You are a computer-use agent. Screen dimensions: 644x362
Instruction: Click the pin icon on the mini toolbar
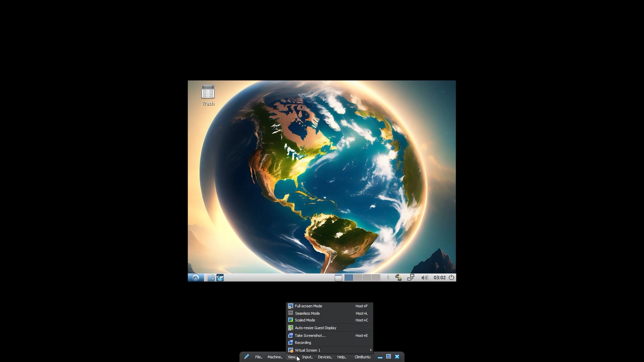click(246, 357)
